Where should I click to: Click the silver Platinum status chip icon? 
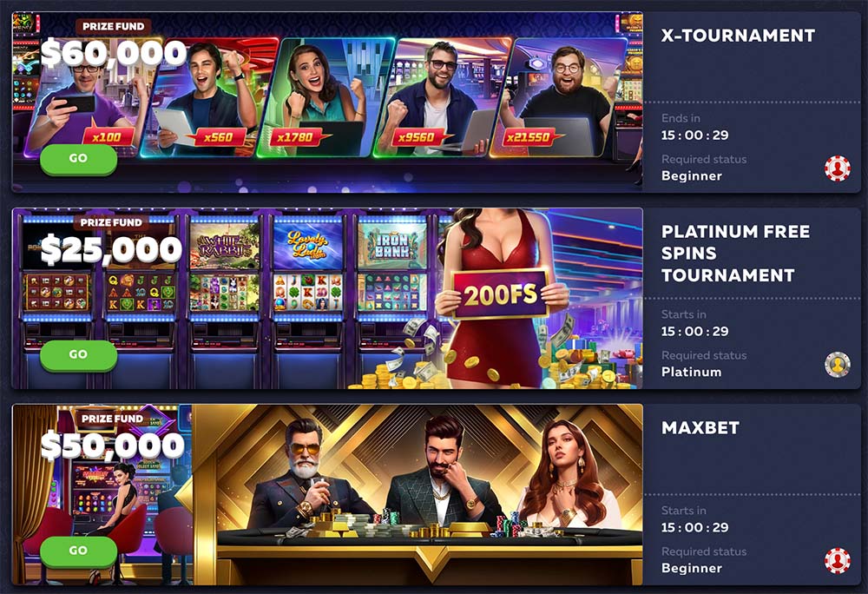pos(837,364)
